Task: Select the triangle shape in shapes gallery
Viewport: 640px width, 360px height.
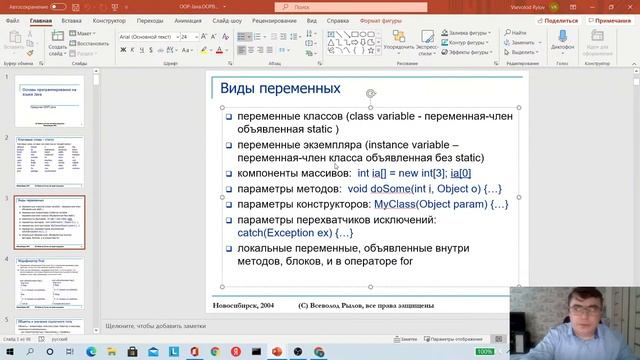Action: 331,42
